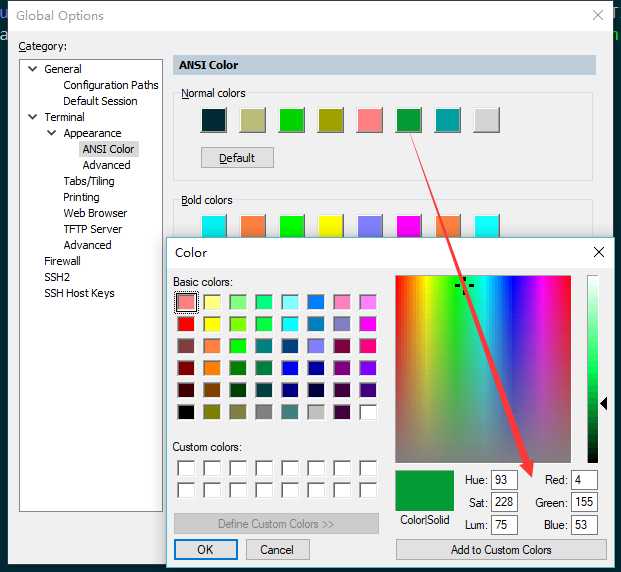Select Printing category
Screen dimensions: 621x572
(81, 197)
